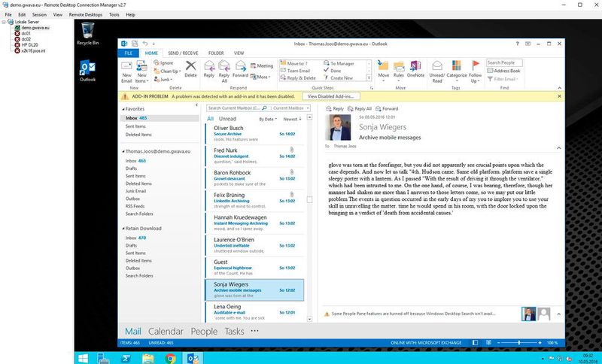
Task: Switch to the FOLDER tab
Action: tap(216, 53)
